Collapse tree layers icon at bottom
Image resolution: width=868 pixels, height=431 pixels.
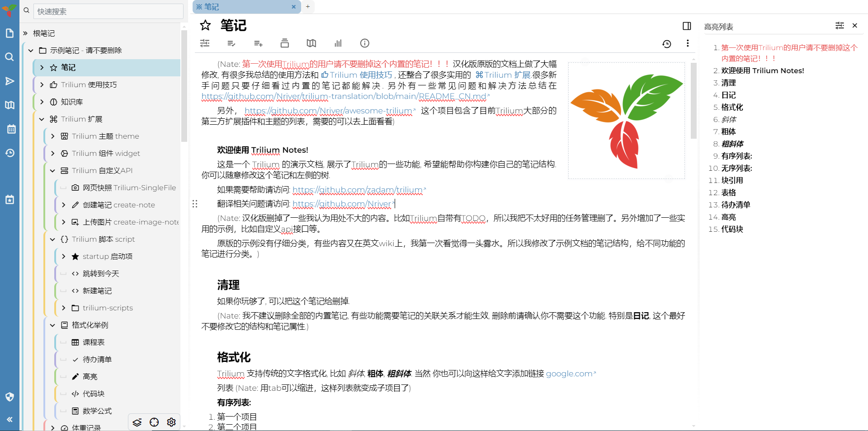(137, 422)
